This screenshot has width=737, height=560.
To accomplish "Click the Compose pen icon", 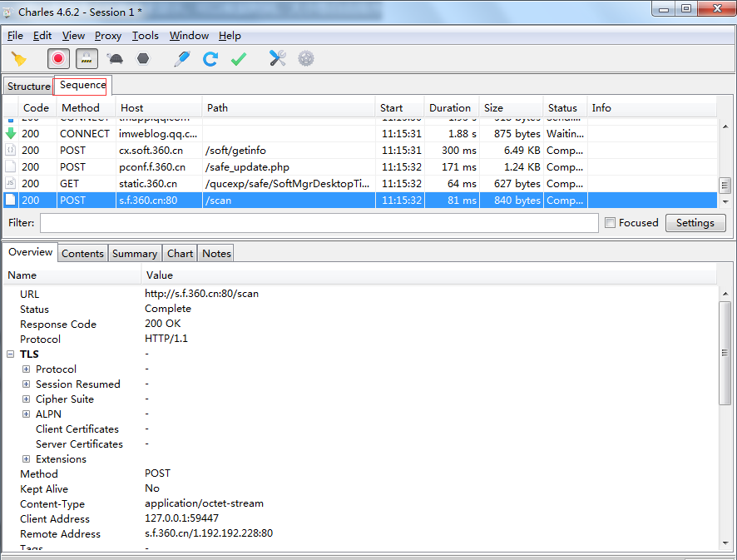I will pos(182,59).
